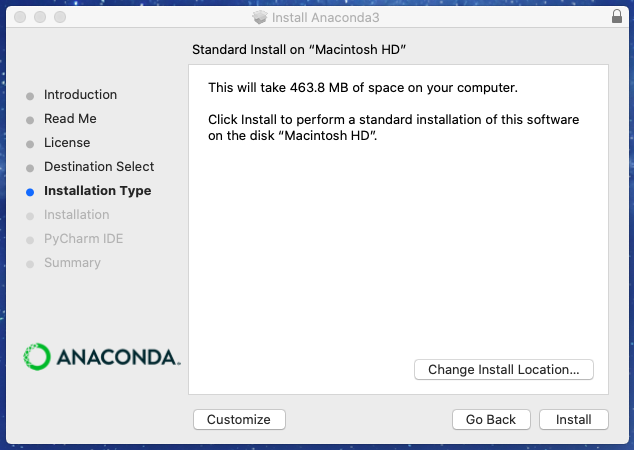Select the Introduction step in sidebar

pyautogui.click(x=80, y=95)
